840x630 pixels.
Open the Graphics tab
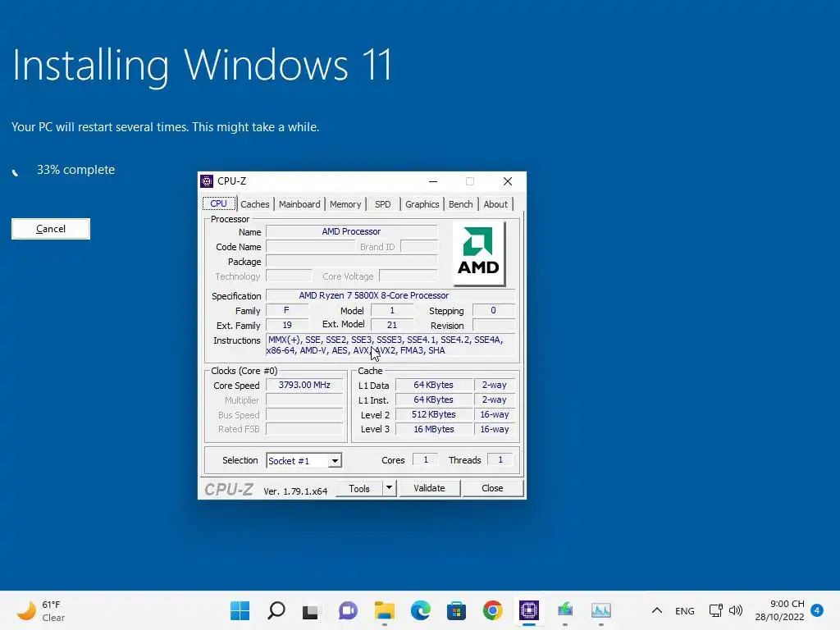(x=422, y=204)
